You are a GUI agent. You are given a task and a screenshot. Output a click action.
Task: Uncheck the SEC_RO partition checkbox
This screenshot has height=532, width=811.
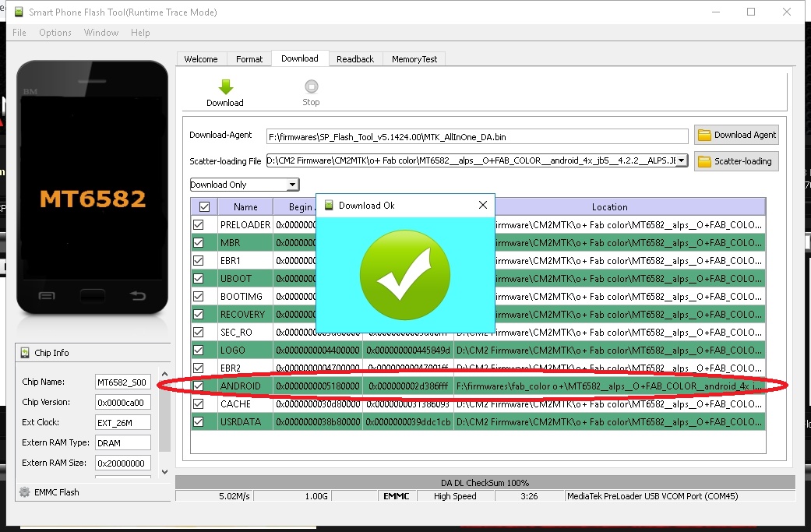pos(198,332)
